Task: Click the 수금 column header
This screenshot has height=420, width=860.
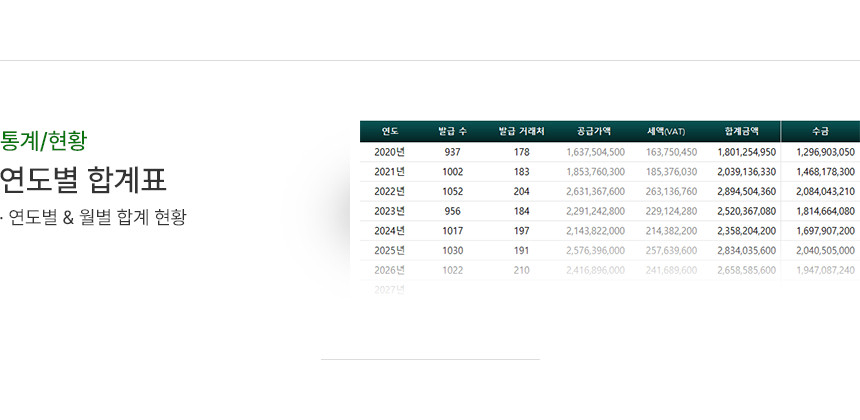Action: click(820, 131)
